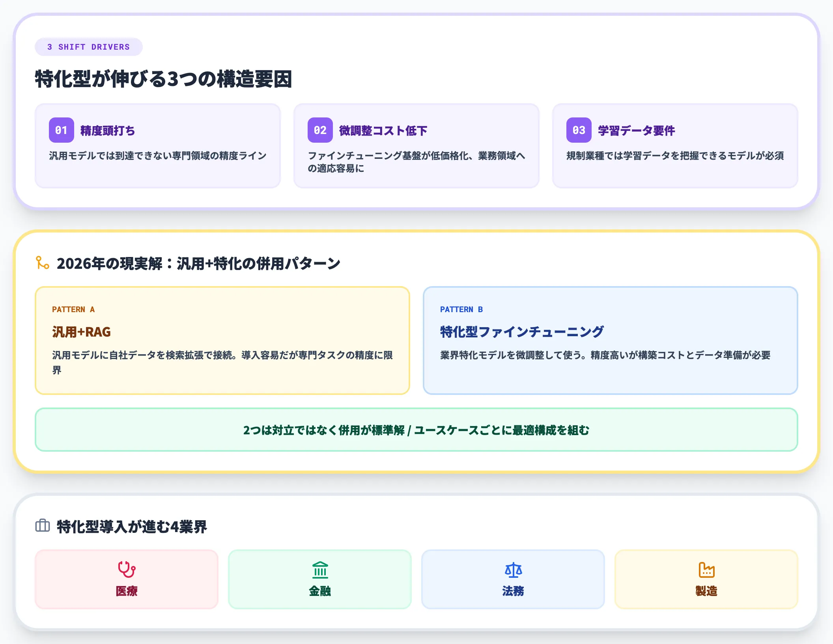Click the PATTERN B label
Image resolution: width=833 pixels, height=644 pixels.
[x=461, y=309]
